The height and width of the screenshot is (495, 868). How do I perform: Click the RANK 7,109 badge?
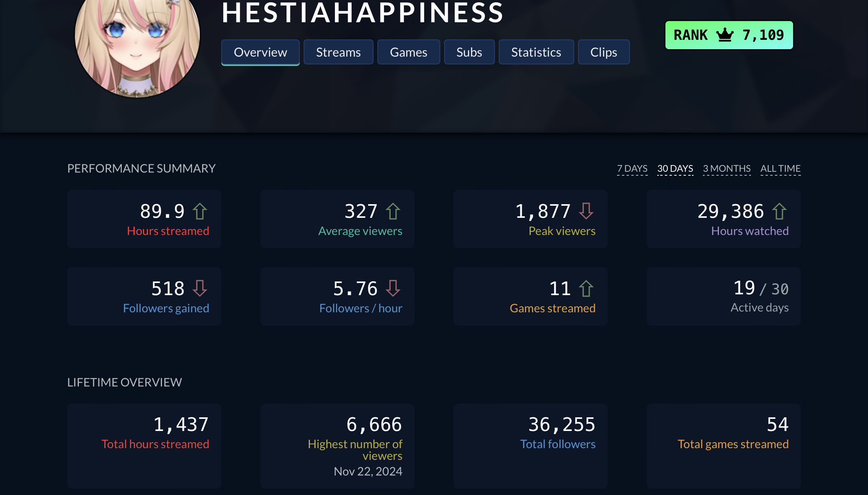729,35
